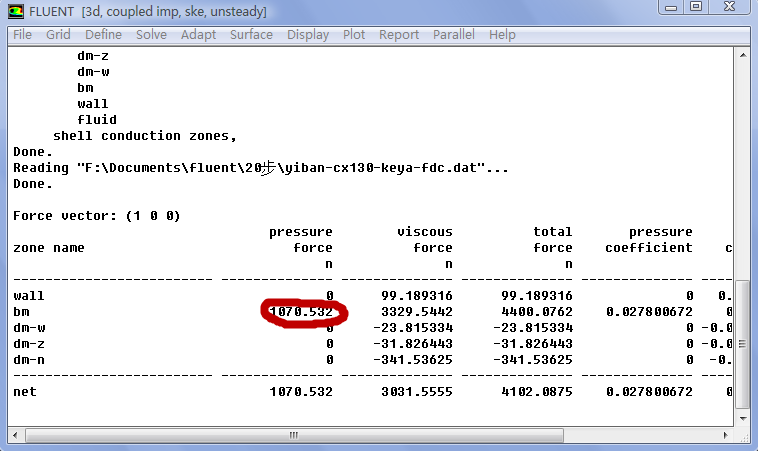Click dm-w viscous force -23.815334
This screenshot has width=758, height=451.
click(x=413, y=328)
